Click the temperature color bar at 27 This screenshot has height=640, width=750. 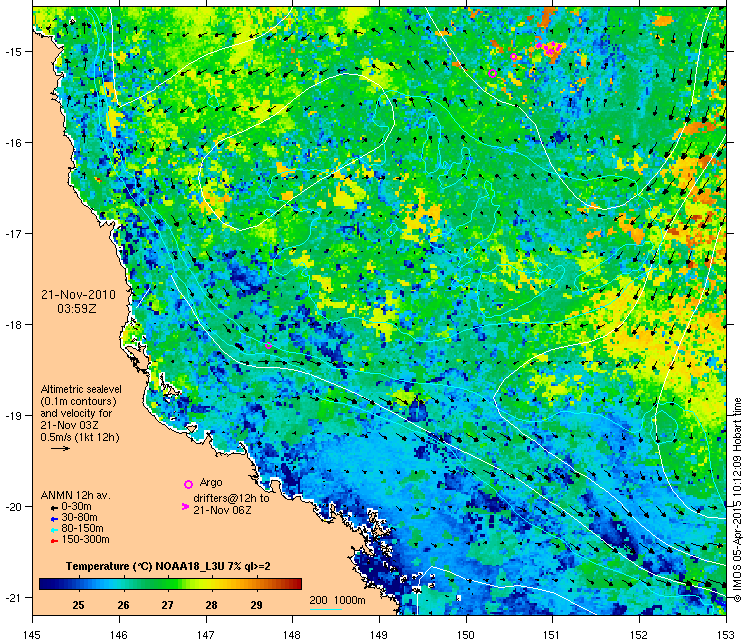167,584
